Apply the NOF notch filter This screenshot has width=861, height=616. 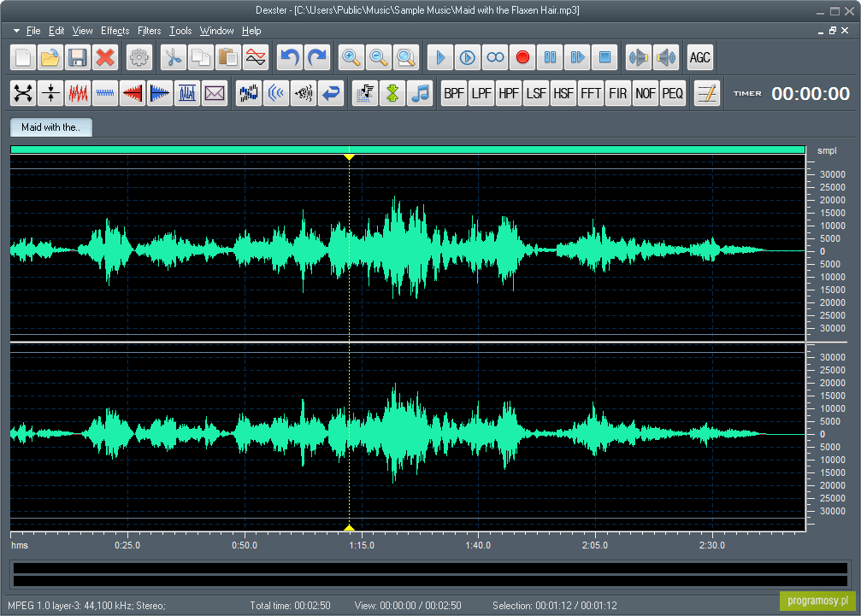(646, 93)
